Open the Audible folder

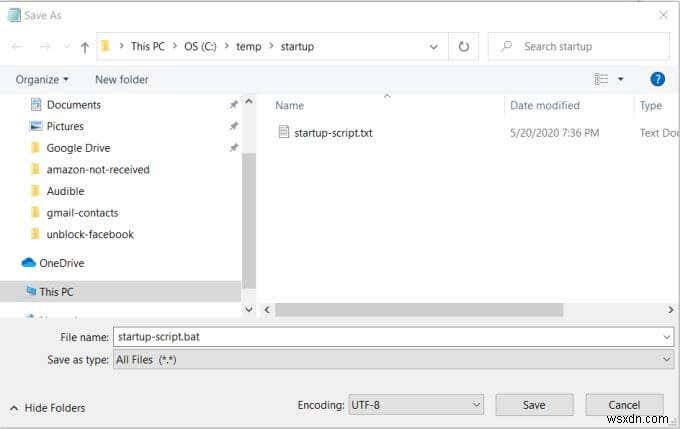65,191
